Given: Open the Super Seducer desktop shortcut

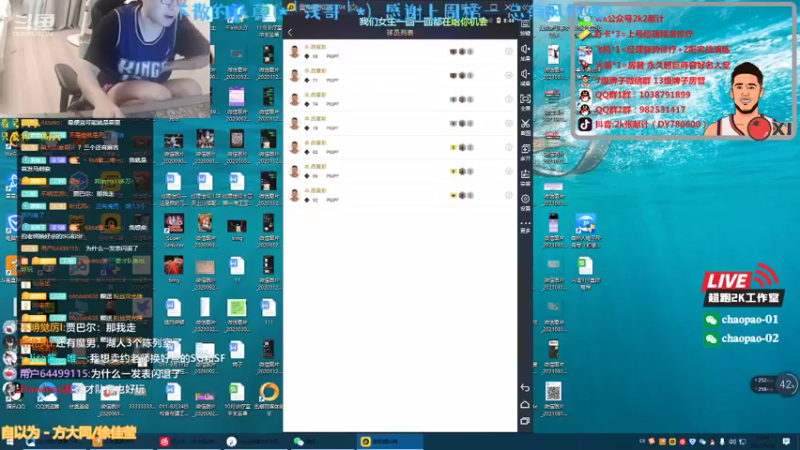Looking at the screenshot, I should 173,230.
